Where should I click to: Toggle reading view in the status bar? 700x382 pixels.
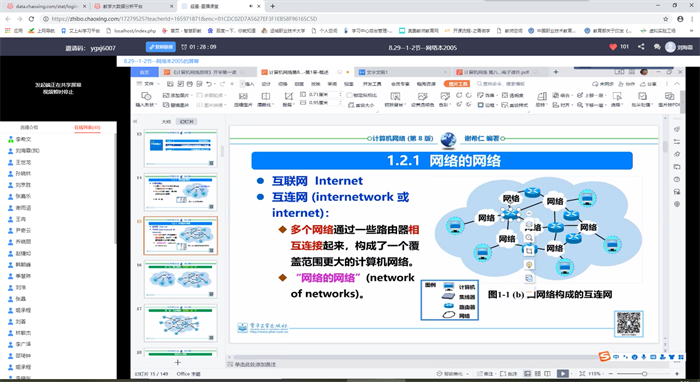click(548, 374)
